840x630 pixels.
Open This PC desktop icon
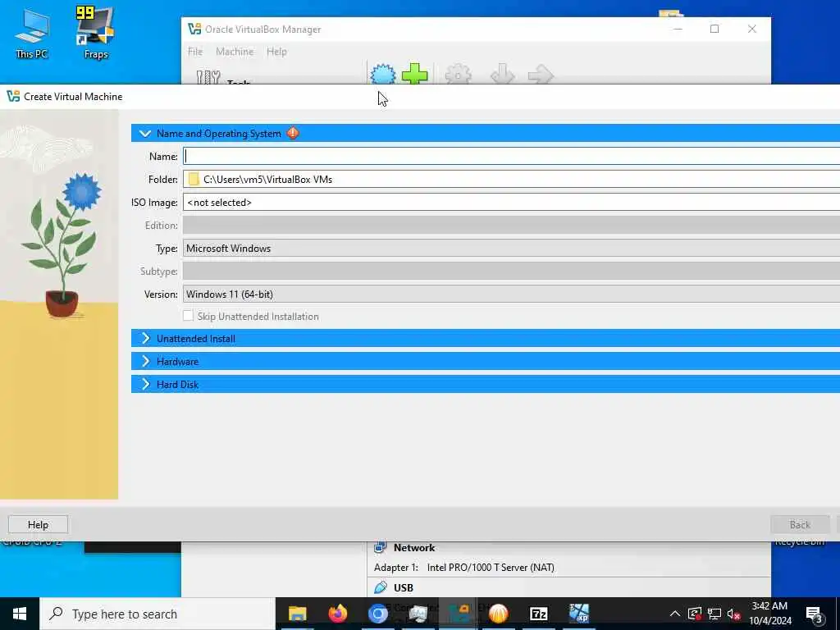tap(31, 33)
